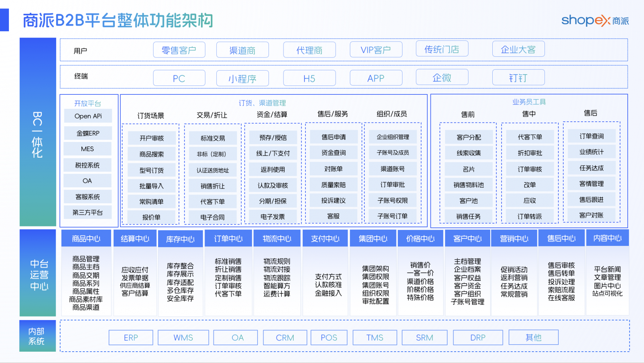
Task: Click the CRM internal system box
Action: coord(285,337)
